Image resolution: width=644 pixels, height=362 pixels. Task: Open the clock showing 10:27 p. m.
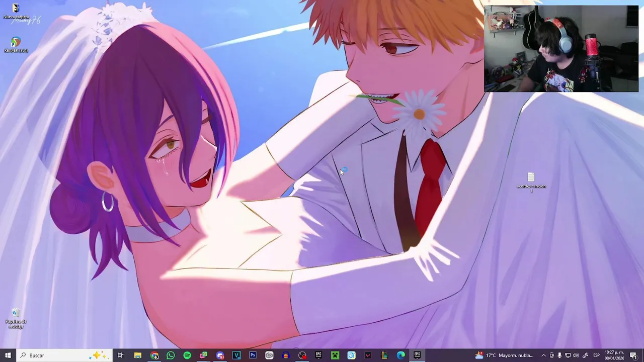coord(614,355)
